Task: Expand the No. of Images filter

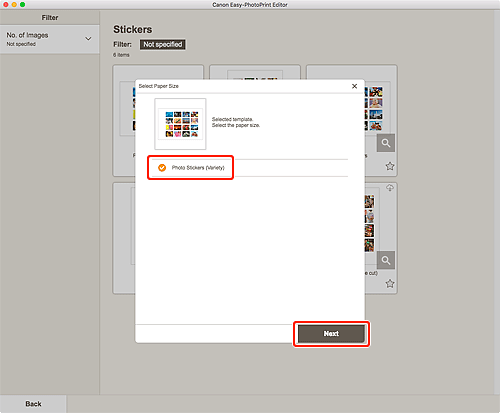Action: pyautogui.click(x=50, y=39)
